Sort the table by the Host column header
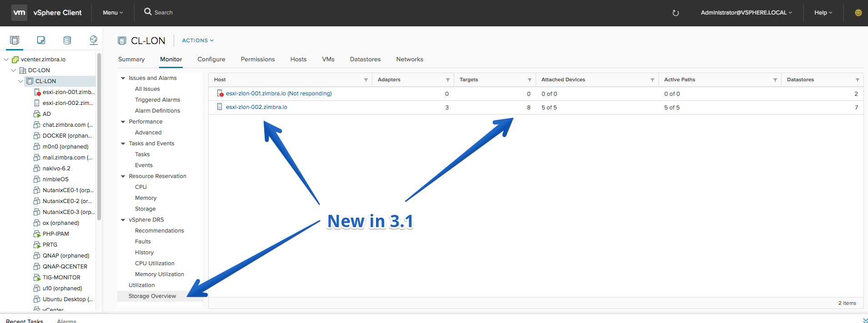The image size is (868, 323). (220, 80)
